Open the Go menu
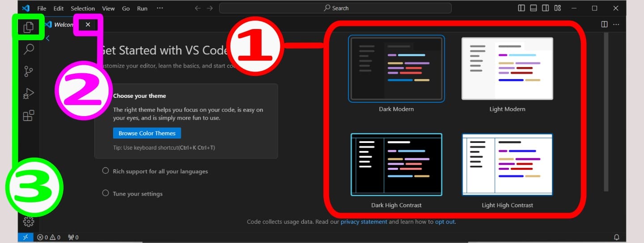 click(126, 8)
